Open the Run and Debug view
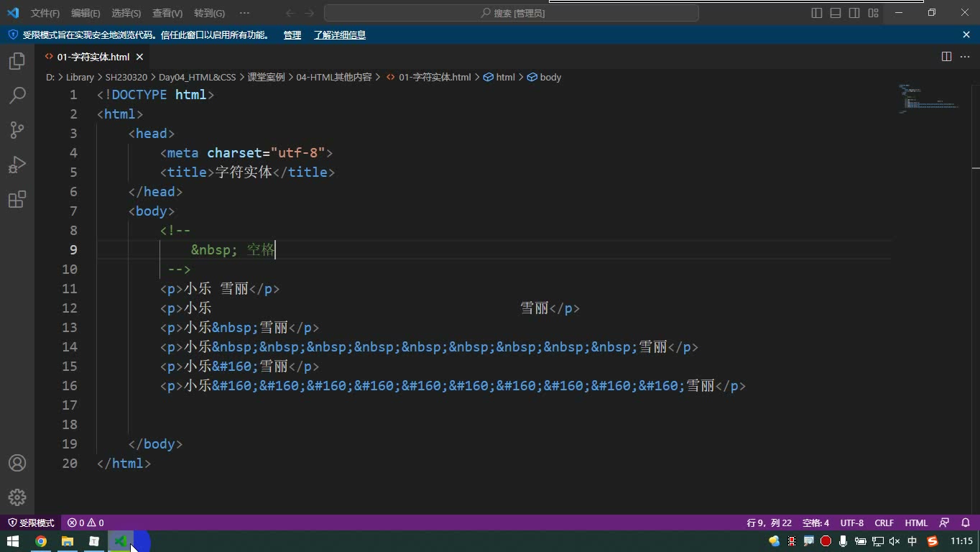 pyautogui.click(x=17, y=165)
